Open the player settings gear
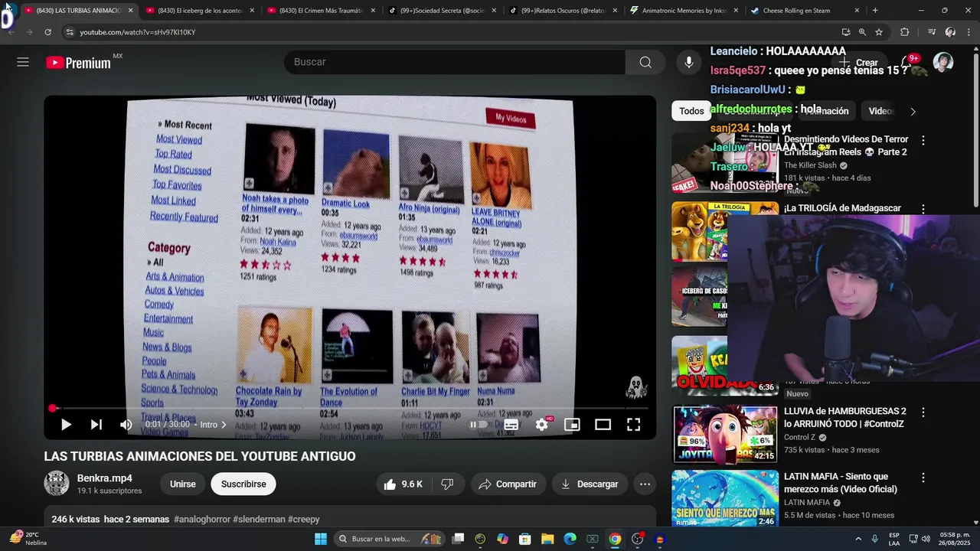The height and width of the screenshot is (551, 980). click(x=542, y=425)
